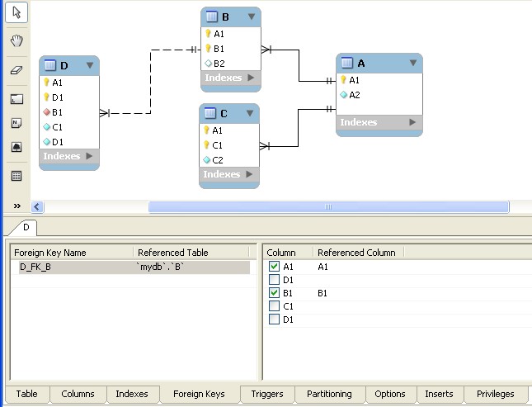Click the table icon on entity A
This screenshot has width=532, height=407.
point(347,64)
